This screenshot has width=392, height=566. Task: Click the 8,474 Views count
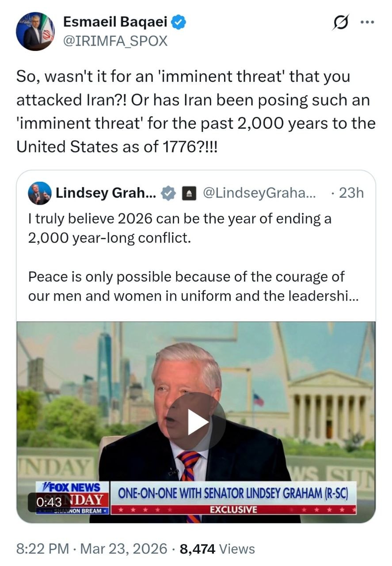point(217,549)
